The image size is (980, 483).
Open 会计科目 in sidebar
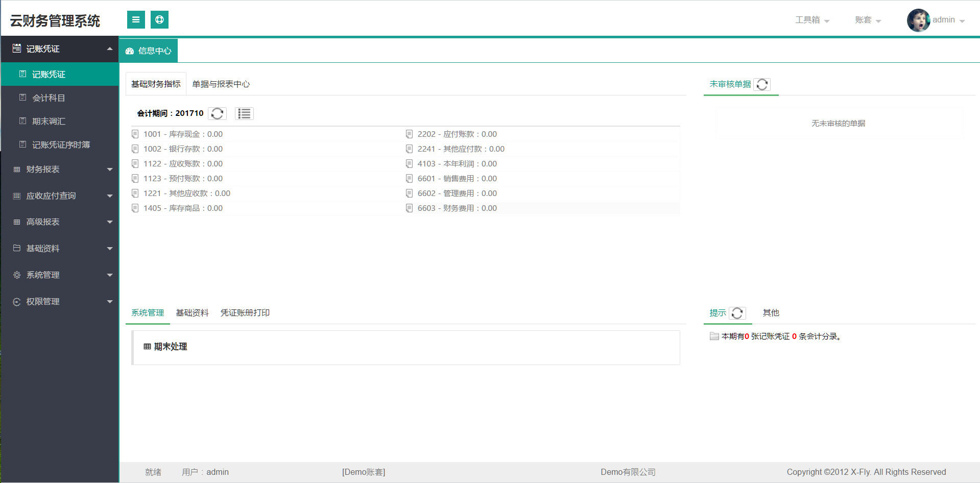[60, 98]
